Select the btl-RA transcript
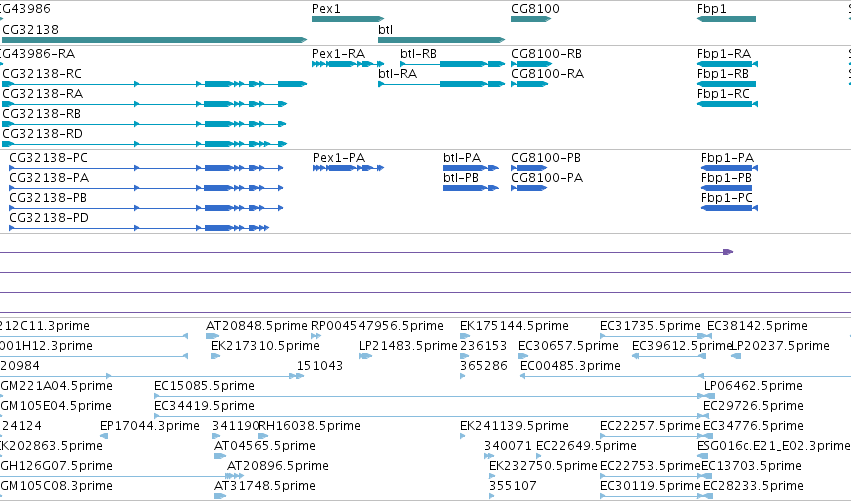The height and width of the screenshot is (501, 851). pyautogui.click(x=442, y=84)
